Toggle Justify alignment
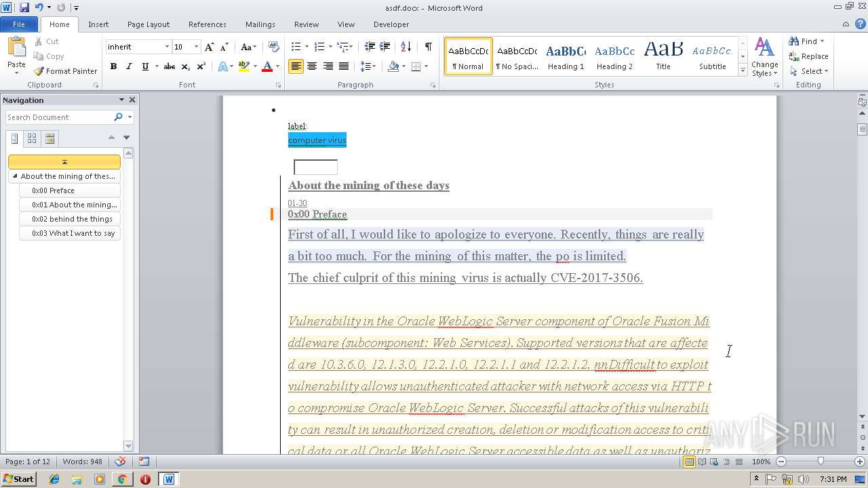The height and width of the screenshot is (488, 868). (x=344, y=66)
